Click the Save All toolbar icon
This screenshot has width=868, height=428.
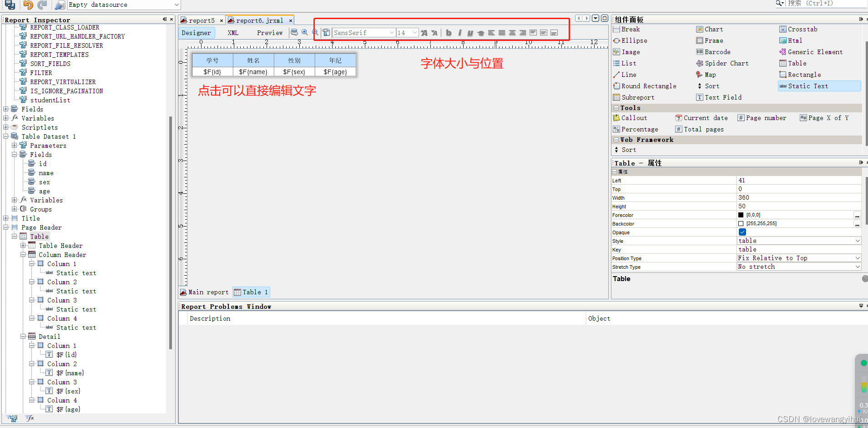pyautogui.click(x=10, y=5)
